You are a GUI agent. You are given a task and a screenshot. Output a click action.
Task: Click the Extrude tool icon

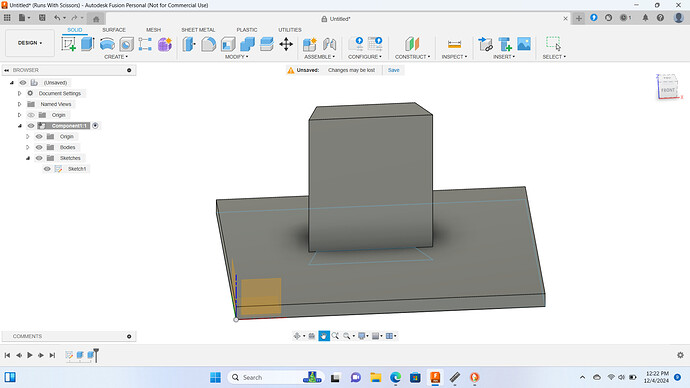pos(88,44)
